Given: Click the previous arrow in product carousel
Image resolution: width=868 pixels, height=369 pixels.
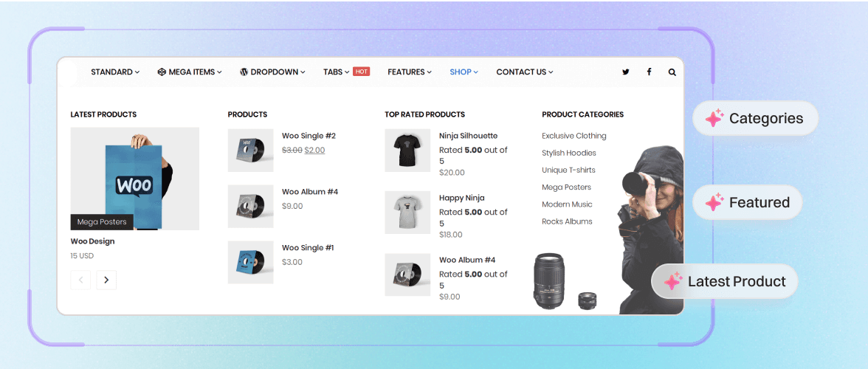Looking at the screenshot, I should pos(80,280).
